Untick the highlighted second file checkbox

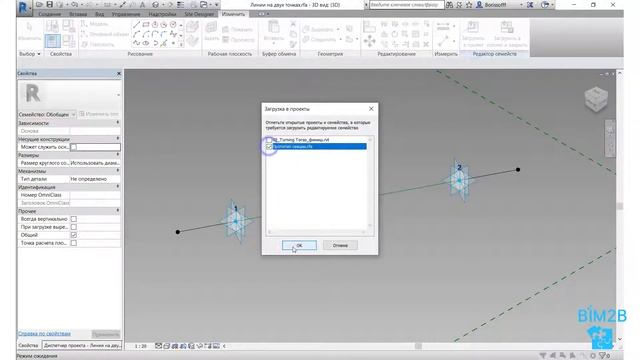pyautogui.click(x=269, y=147)
